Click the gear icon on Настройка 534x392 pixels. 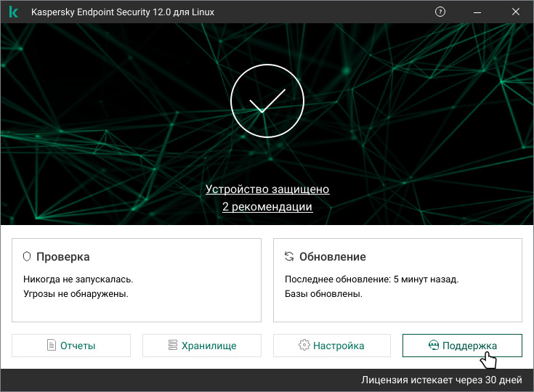click(304, 345)
